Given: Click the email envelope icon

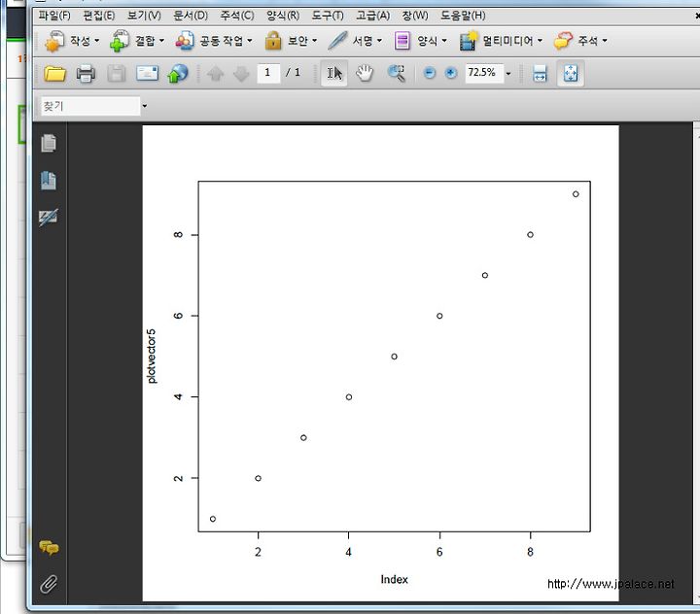Looking at the screenshot, I should [x=147, y=74].
